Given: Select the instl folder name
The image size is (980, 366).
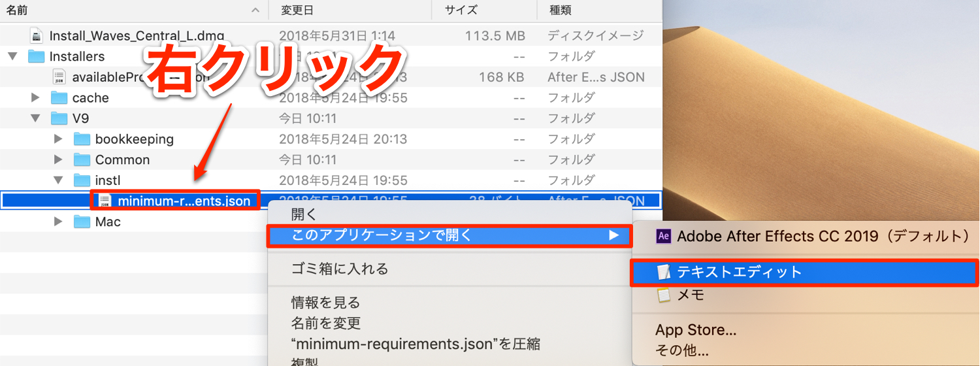Looking at the screenshot, I should pyautogui.click(x=108, y=180).
